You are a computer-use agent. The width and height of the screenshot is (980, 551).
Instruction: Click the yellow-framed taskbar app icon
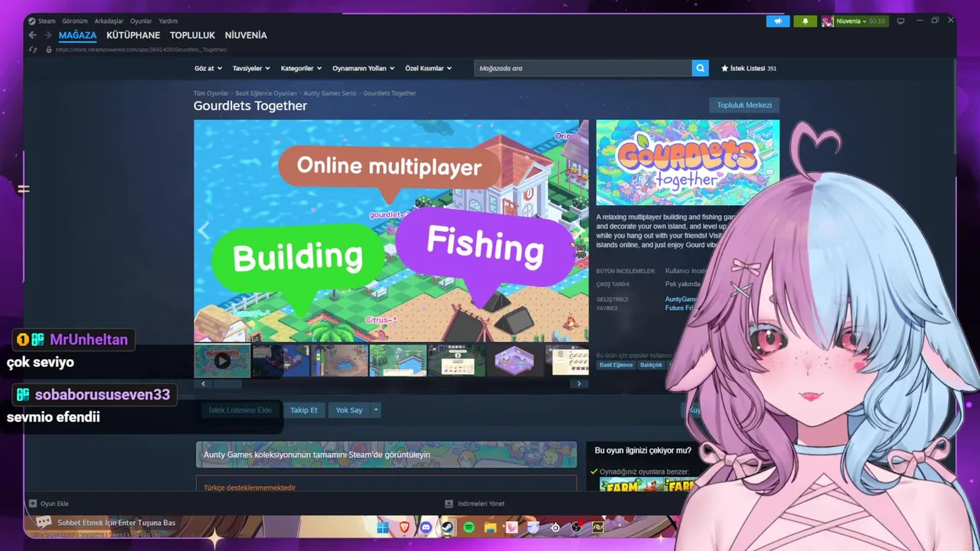coord(598,527)
